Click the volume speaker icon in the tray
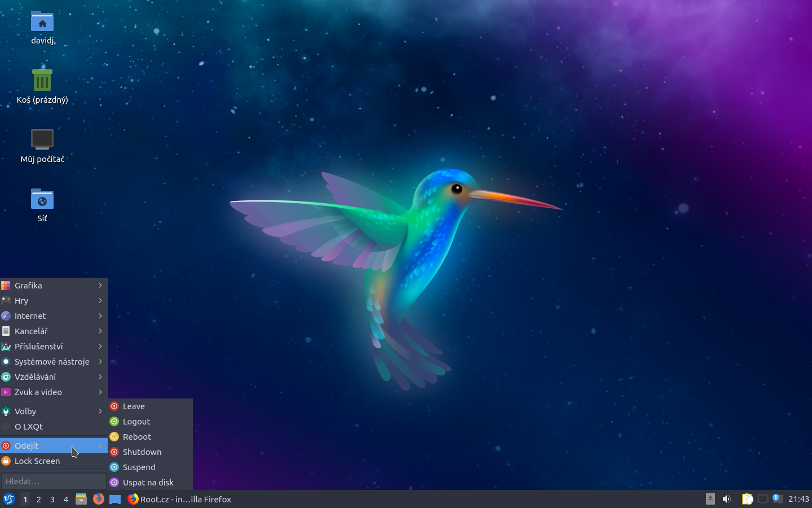This screenshot has width=812, height=508. [726, 500]
